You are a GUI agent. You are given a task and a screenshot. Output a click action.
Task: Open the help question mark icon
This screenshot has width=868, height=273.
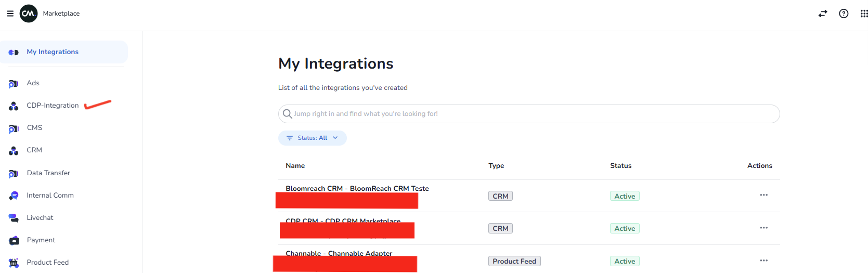(x=844, y=14)
